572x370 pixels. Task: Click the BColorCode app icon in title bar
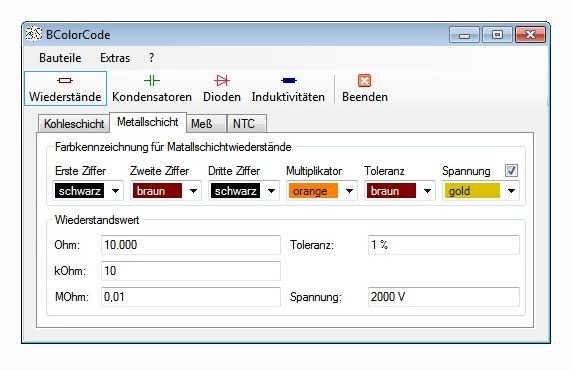click(34, 35)
